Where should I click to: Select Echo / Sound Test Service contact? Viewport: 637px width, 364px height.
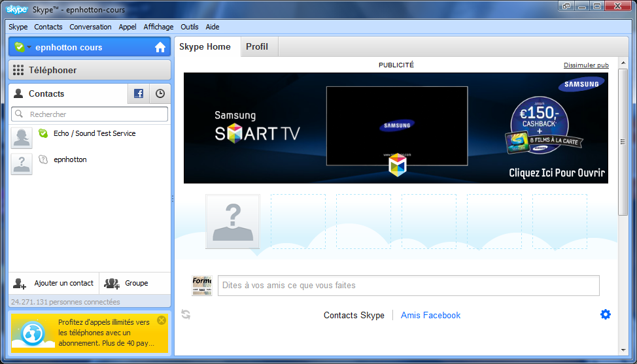(90, 138)
